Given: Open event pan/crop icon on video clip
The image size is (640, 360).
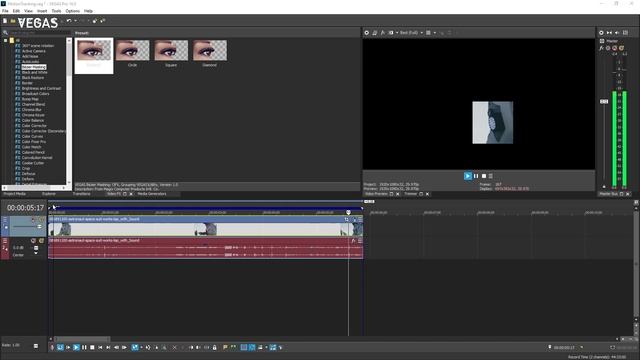Looking at the screenshot, I should tap(347, 220).
